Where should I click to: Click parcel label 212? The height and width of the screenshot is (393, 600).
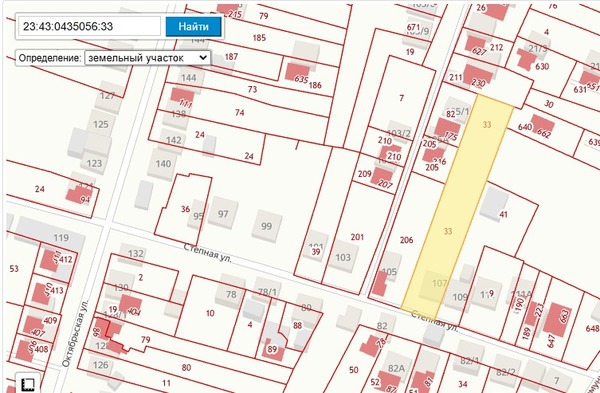click(x=496, y=47)
